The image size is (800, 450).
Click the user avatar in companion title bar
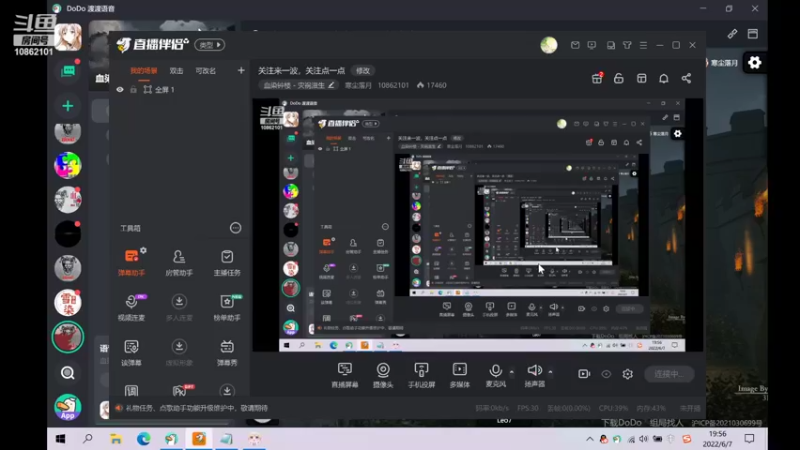pyautogui.click(x=549, y=45)
